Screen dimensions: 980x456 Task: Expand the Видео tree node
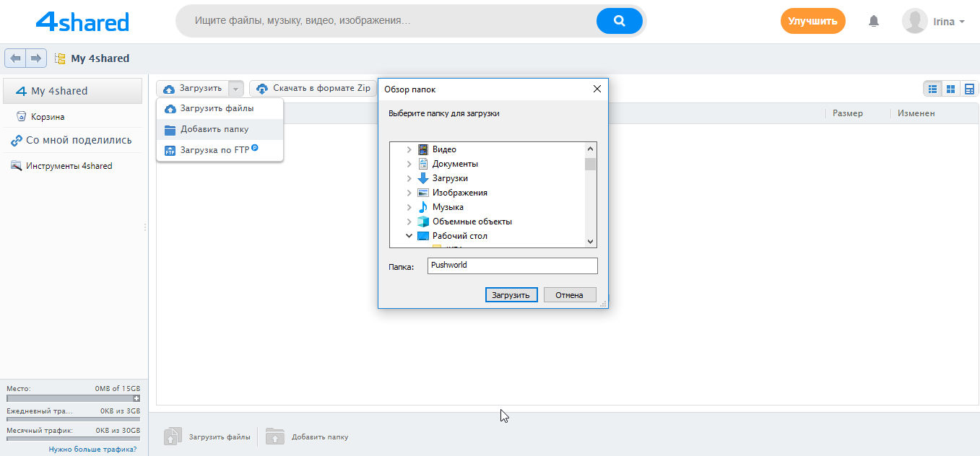(409, 149)
